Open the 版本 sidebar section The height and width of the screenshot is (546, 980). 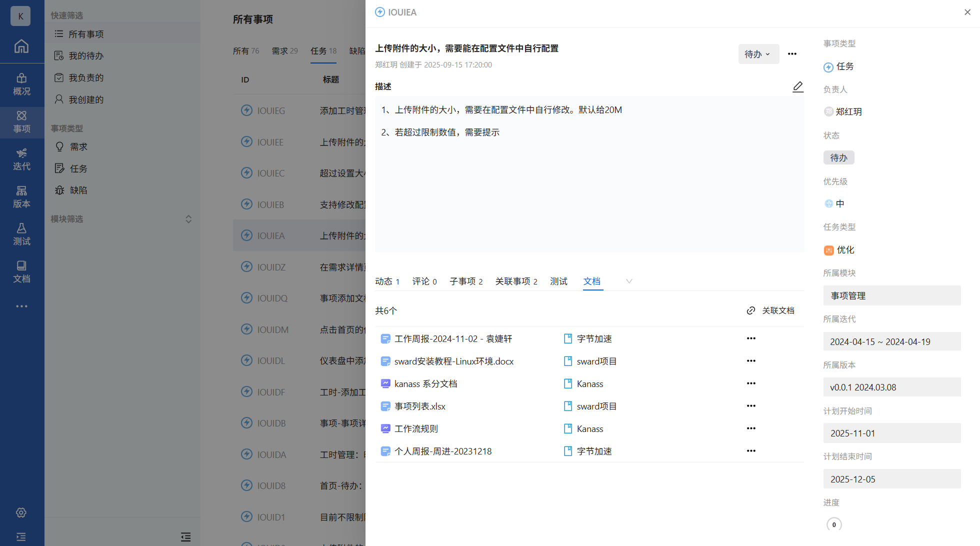[x=21, y=197]
